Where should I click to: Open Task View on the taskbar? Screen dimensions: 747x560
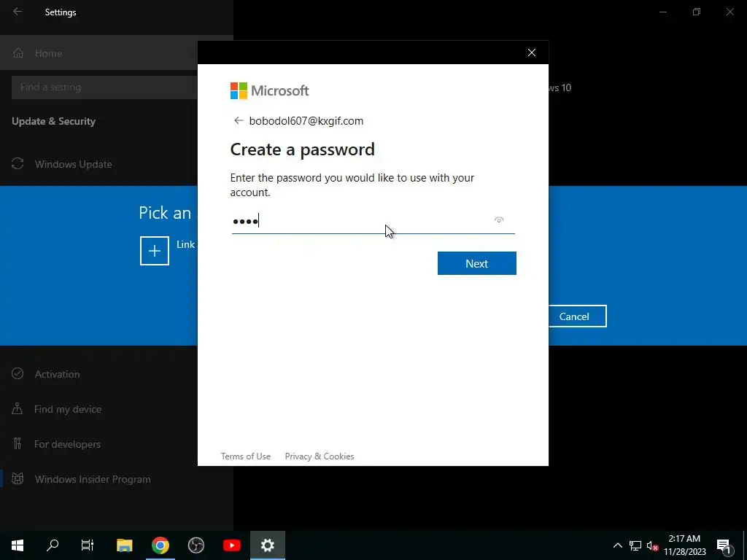click(x=88, y=545)
